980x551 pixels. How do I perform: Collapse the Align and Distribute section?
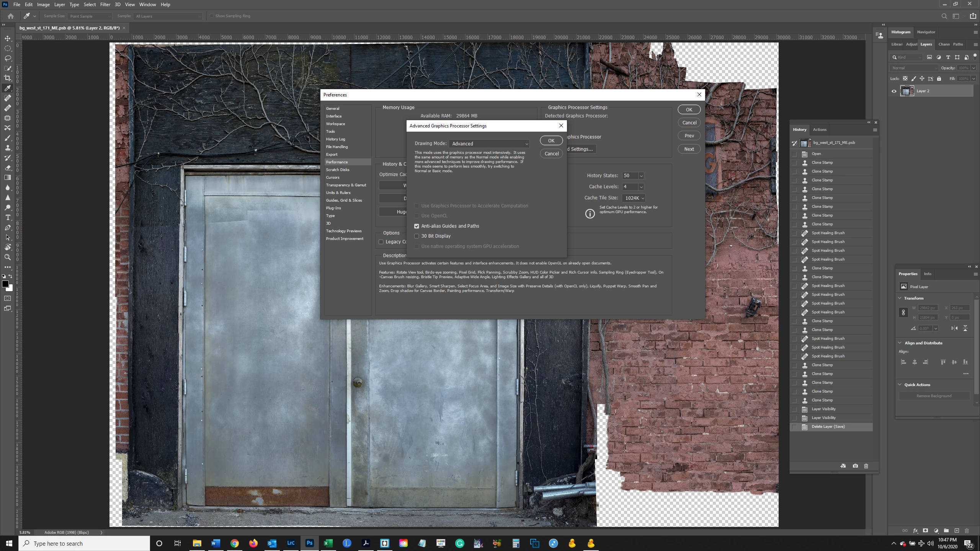[900, 343]
